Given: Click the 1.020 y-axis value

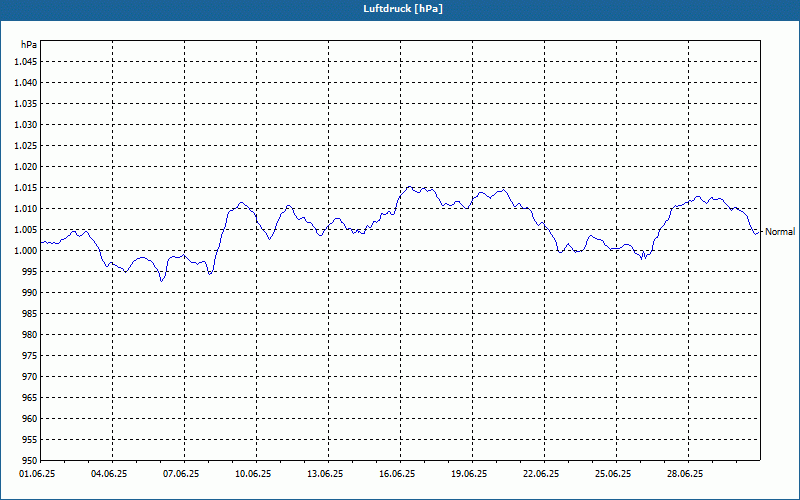Looking at the screenshot, I should tap(26, 167).
